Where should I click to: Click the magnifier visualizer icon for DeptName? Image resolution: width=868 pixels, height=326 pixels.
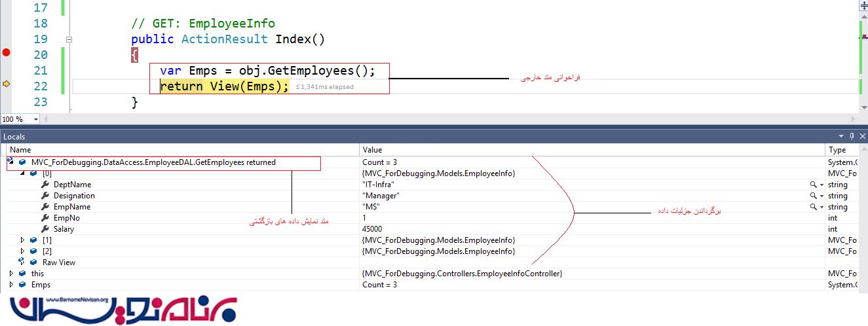click(813, 185)
